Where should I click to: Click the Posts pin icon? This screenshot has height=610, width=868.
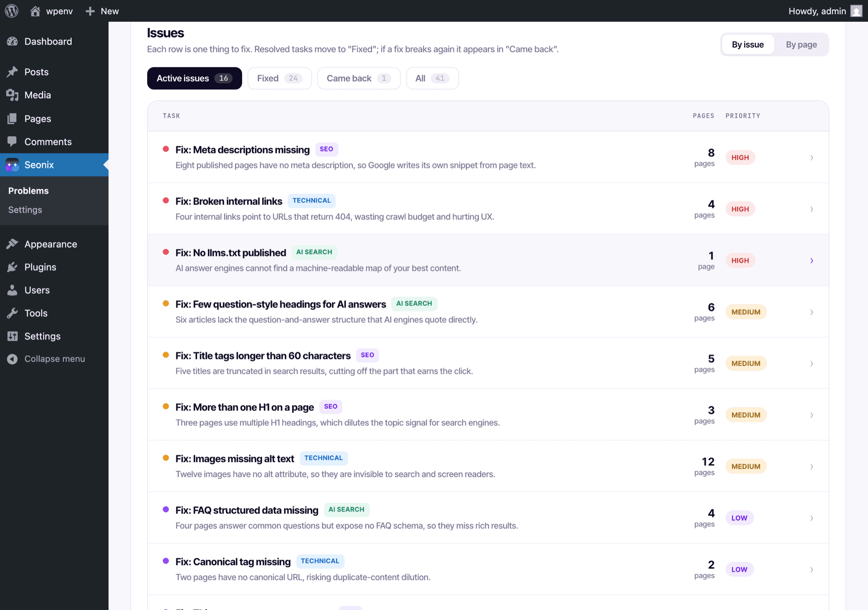[x=13, y=72]
